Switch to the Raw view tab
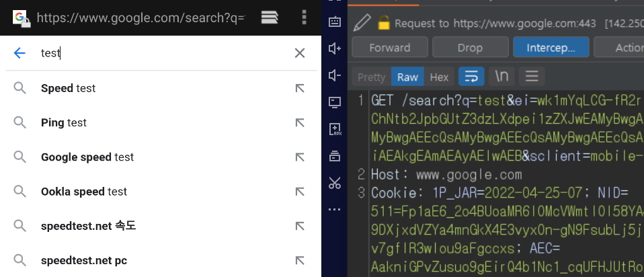644x277 pixels. point(407,77)
